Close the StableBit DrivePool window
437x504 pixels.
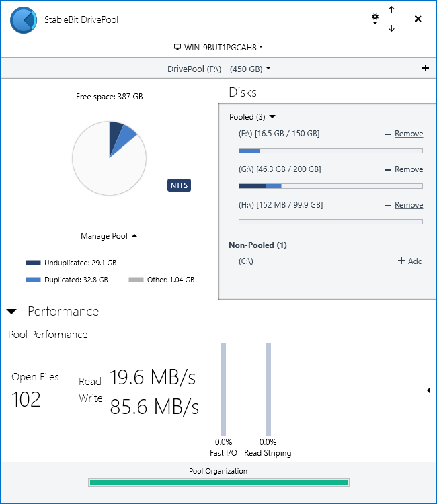click(418, 19)
